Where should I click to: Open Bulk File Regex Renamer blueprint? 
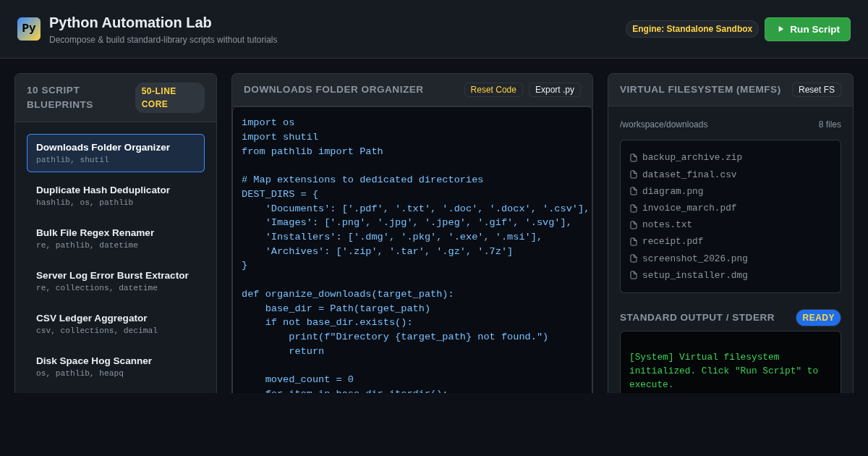pos(116,238)
